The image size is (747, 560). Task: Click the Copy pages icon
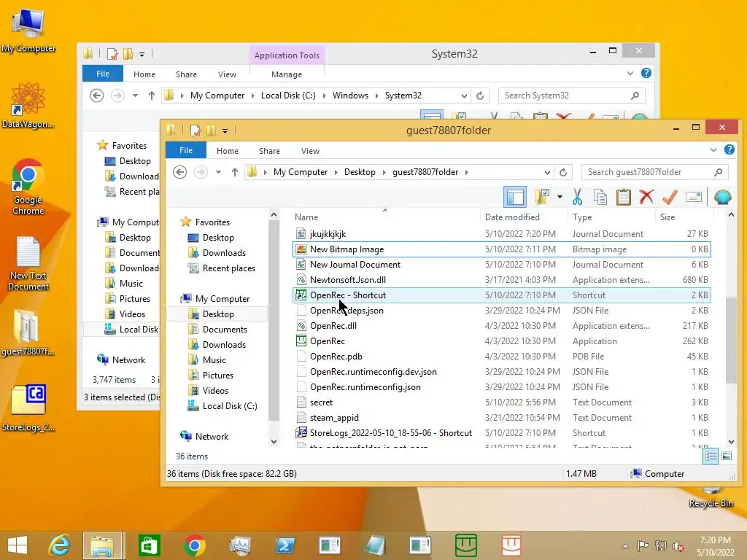coord(600,197)
